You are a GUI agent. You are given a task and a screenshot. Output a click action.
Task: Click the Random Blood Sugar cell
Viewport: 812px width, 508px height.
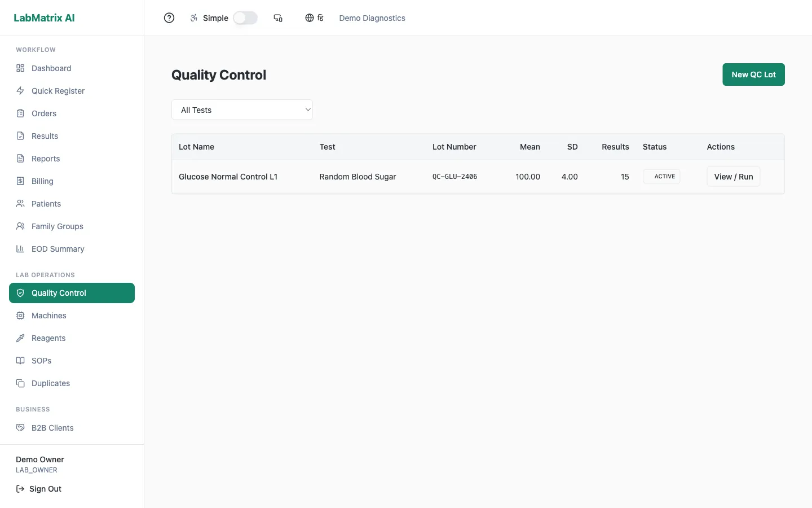pos(358,177)
